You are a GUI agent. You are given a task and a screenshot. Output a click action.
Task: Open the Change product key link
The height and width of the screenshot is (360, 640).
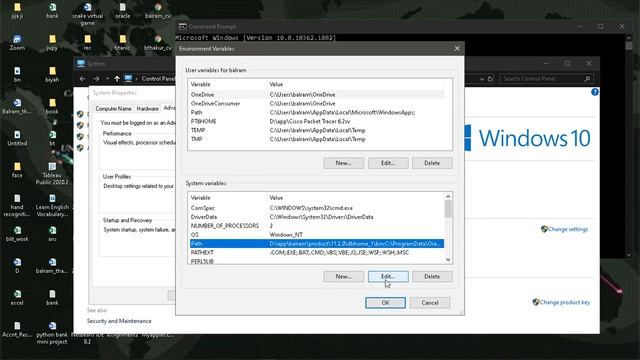(564, 302)
